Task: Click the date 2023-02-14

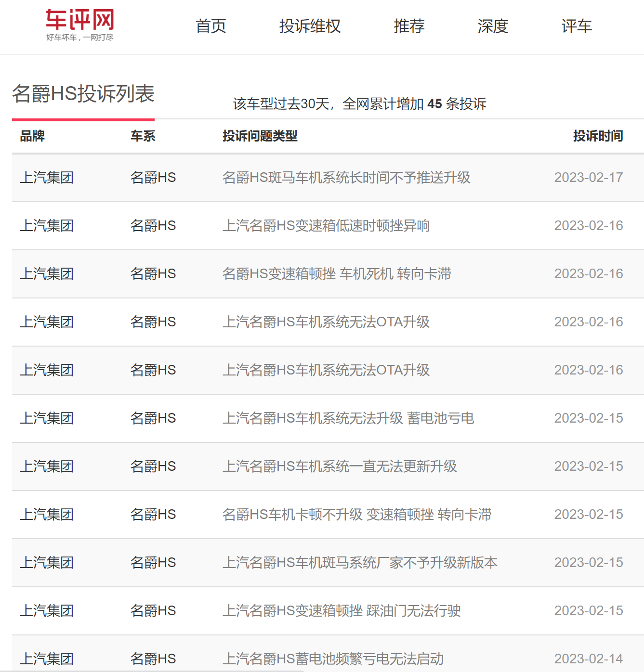Action: click(589, 659)
